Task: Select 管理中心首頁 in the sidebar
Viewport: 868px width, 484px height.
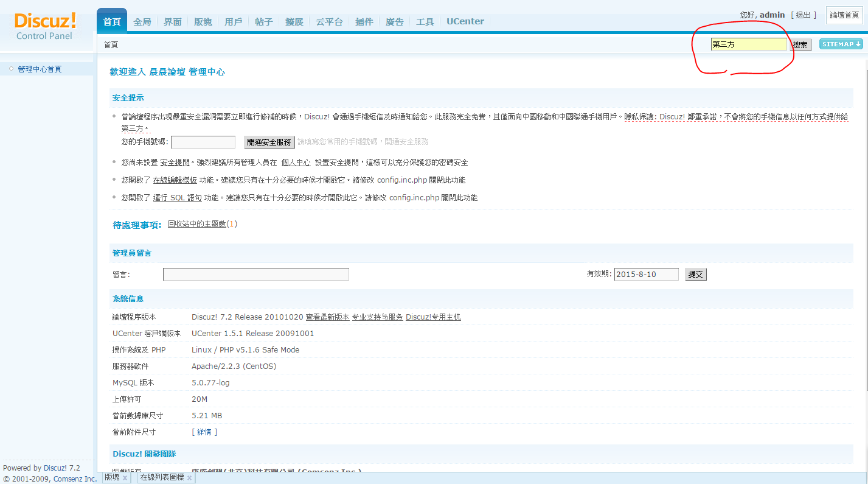Action: 40,69
